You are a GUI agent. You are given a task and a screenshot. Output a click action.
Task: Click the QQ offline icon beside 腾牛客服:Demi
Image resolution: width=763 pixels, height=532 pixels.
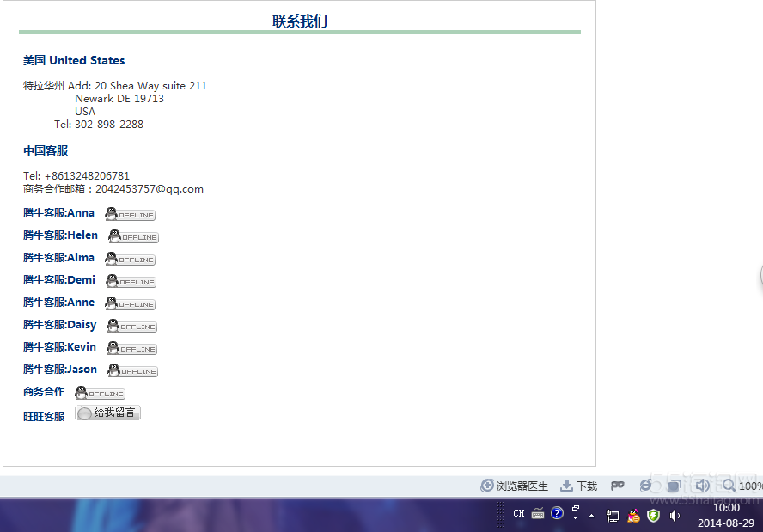(x=131, y=281)
